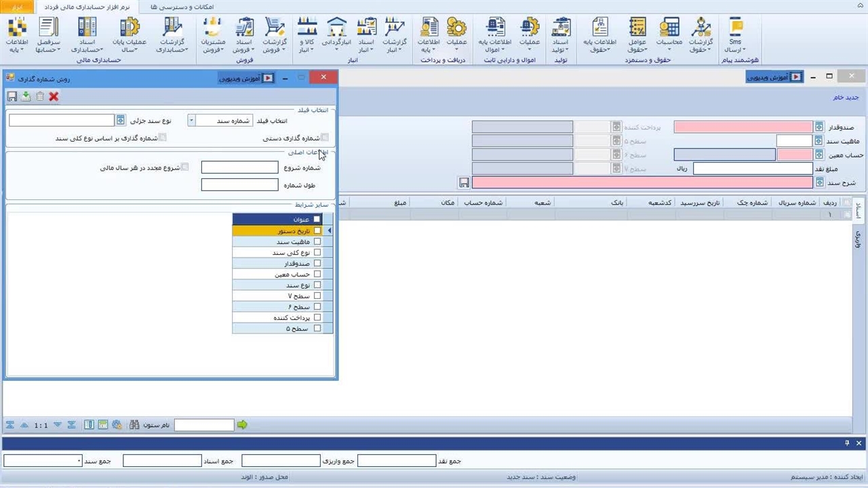This screenshot has height=488, width=868.
Task: Click the جدید خام link
Action: coord(846,97)
